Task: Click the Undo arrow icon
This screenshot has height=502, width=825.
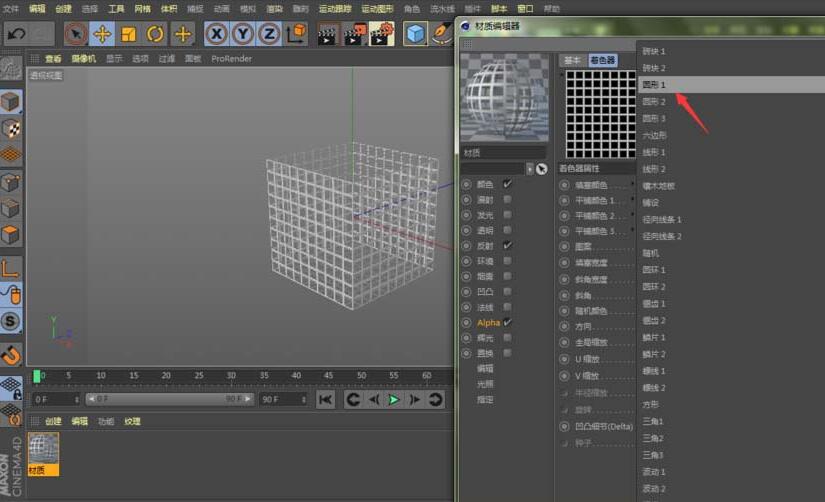Action: pos(16,34)
